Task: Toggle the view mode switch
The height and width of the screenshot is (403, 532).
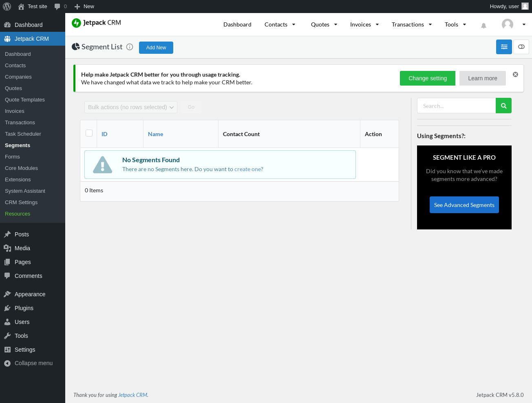Action: (521, 47)
